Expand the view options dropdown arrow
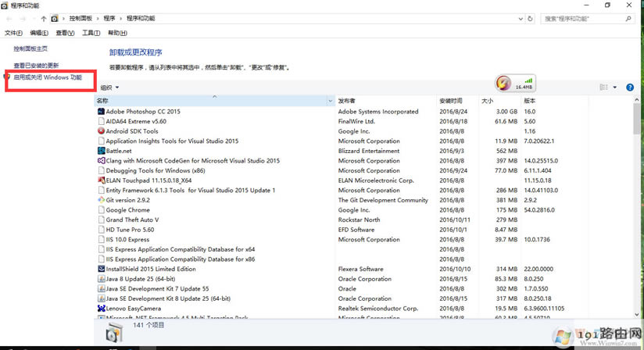Screen dimensions: 644x350 tap(615, 87)
